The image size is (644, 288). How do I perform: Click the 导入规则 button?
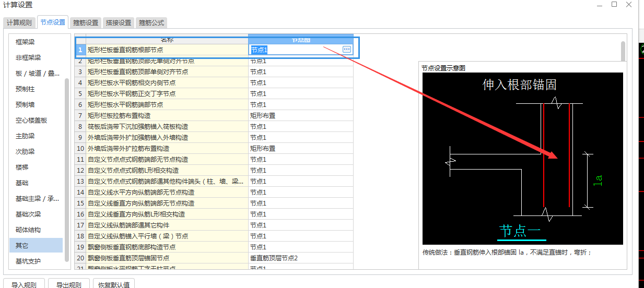coord(24,284)
